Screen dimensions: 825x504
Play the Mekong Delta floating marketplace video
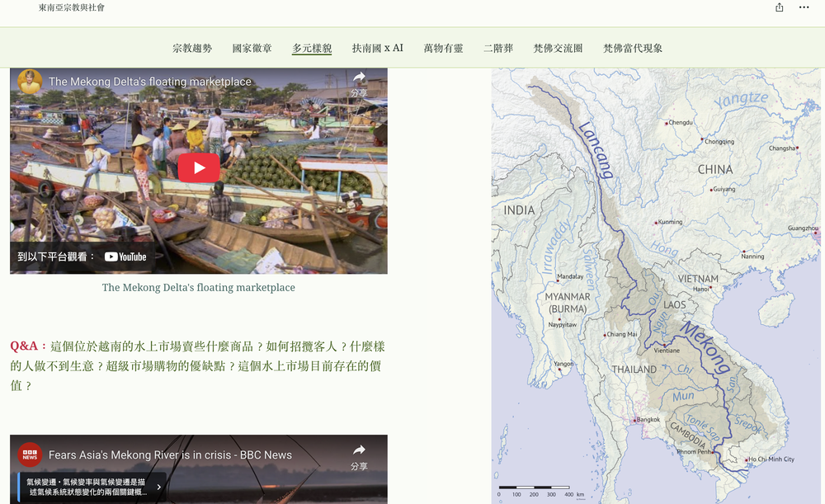(199, 168)
